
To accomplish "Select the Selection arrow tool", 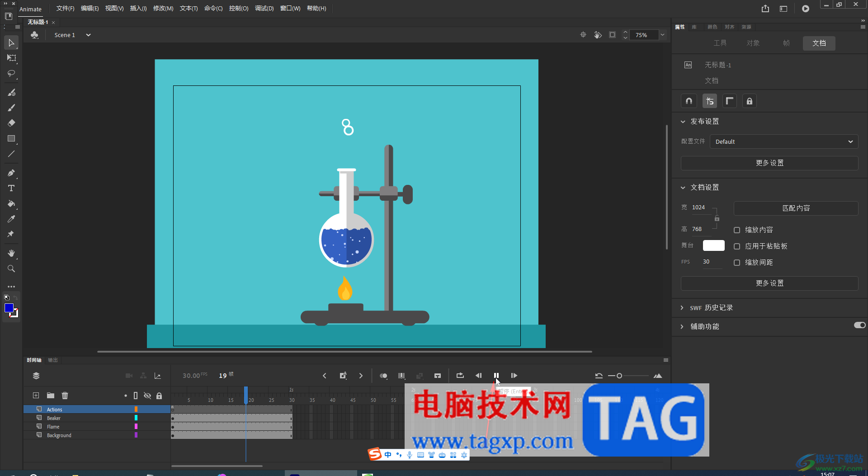I will (11, 43).
